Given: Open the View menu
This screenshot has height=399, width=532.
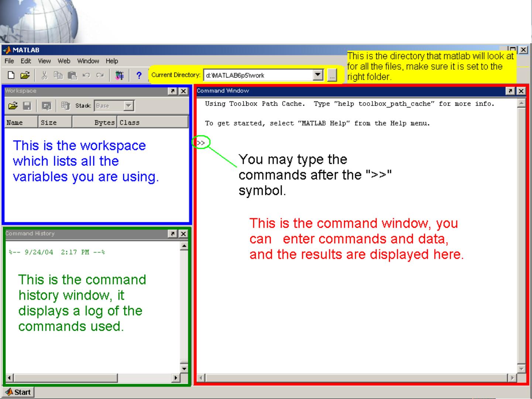Looking at the screenshot, I should pyautogui.click(x=44, y=61).
